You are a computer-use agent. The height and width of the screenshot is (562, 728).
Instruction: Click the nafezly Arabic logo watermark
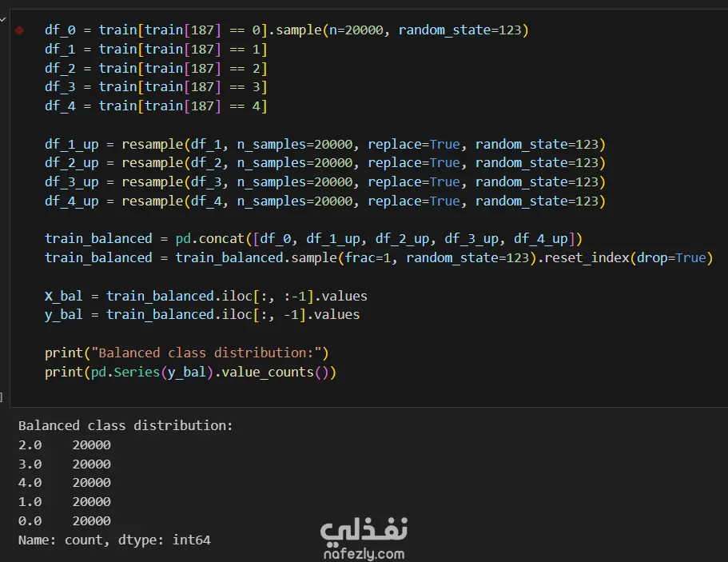[x=364, y=529]
